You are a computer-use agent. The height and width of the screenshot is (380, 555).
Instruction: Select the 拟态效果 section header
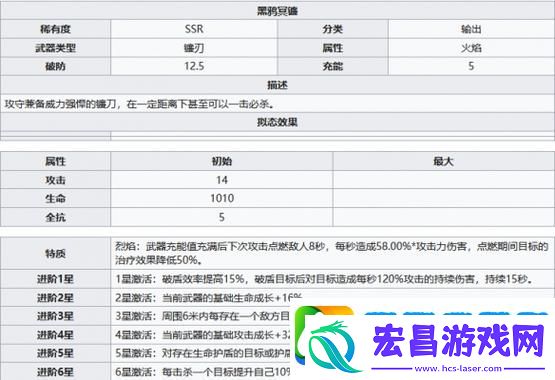coord(277,122)
